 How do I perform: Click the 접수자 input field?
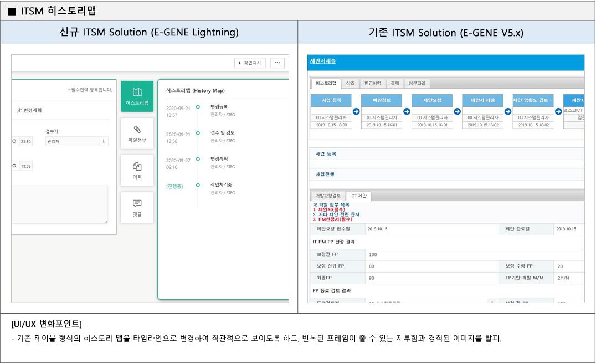point(72,142)
